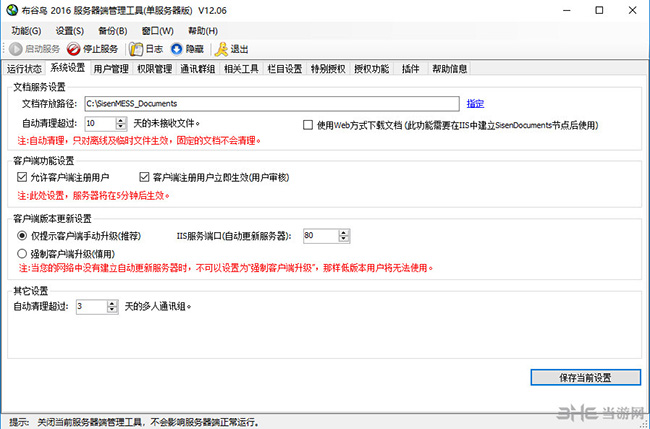Toggle 客户端注册用户立即生效 checkbox
This screenshot has height=429, width=650.
click(144, 177)
